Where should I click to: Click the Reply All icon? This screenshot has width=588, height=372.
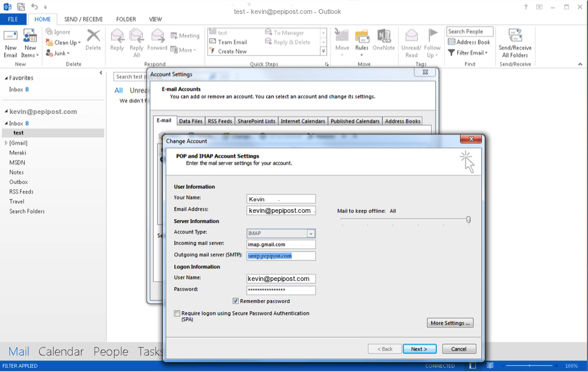[136, 36]
